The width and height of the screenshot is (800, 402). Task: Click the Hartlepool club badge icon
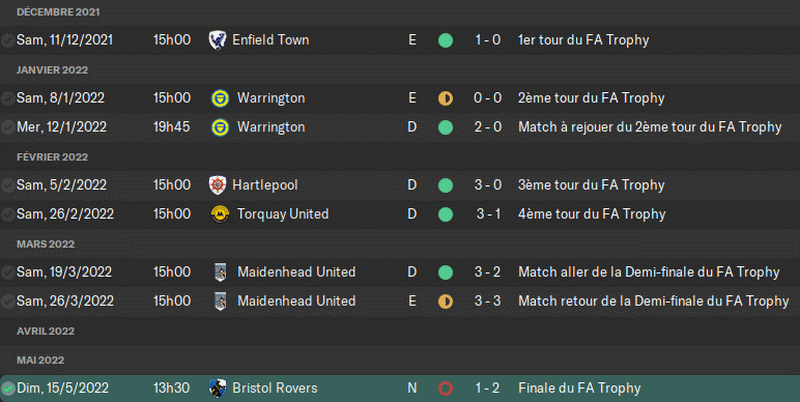click(x=218, y=185)
